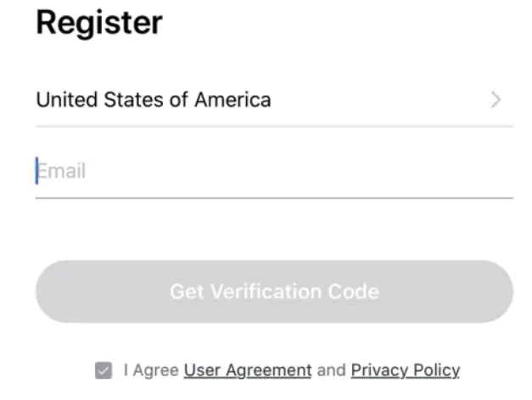Request a verification code with the gray button
The width and height of the screenshot is (532, 400).
(x=273, y=292)
